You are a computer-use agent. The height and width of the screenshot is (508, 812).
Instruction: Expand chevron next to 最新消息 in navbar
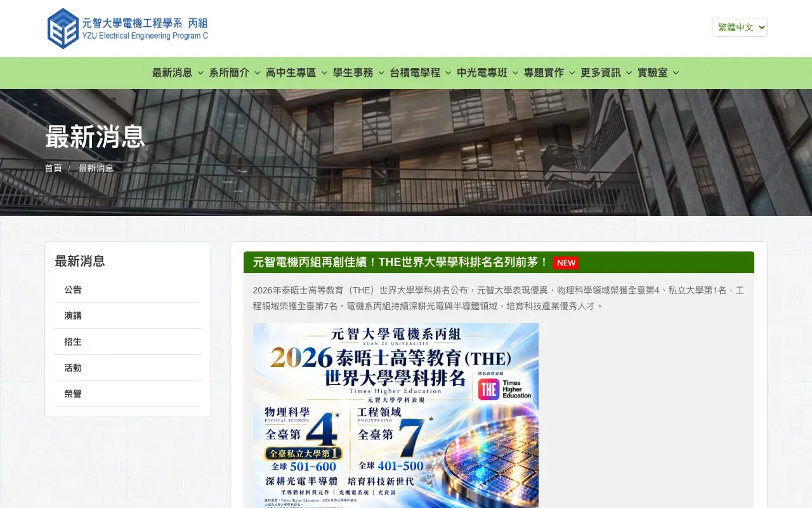point(200,73)
